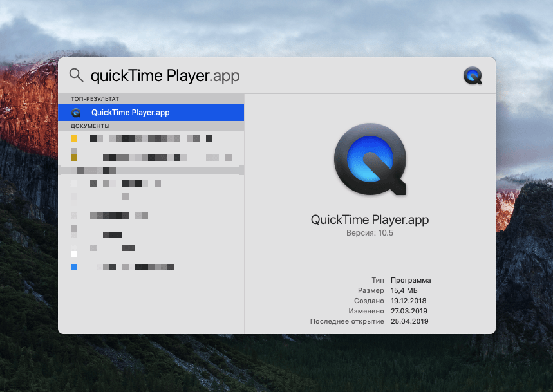The height and width of the screenshot is (392, 553).
Task: Click the ДОКУМЕНТЫ section header
Action: pos(90,126)
